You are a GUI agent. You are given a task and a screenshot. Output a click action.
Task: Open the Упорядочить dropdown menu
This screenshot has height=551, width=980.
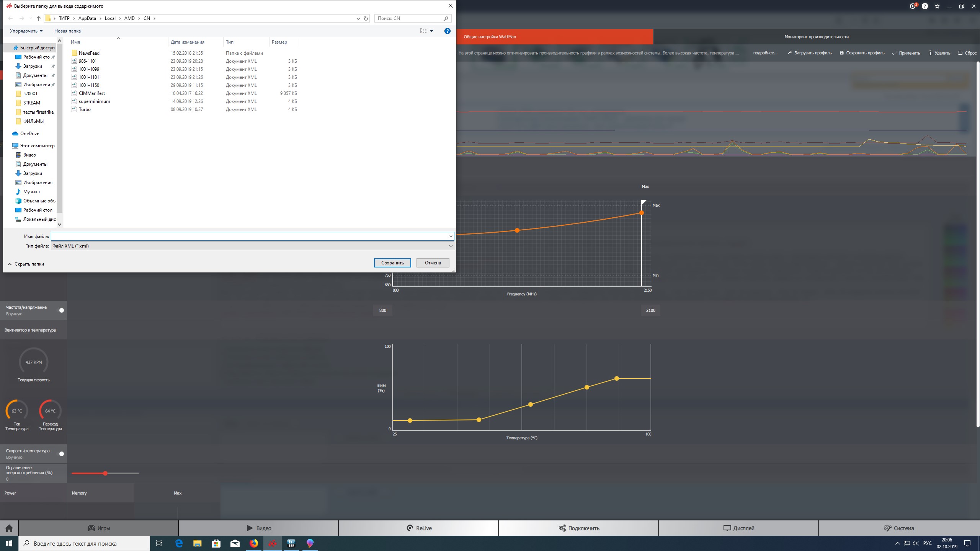[x=26, y=31]
